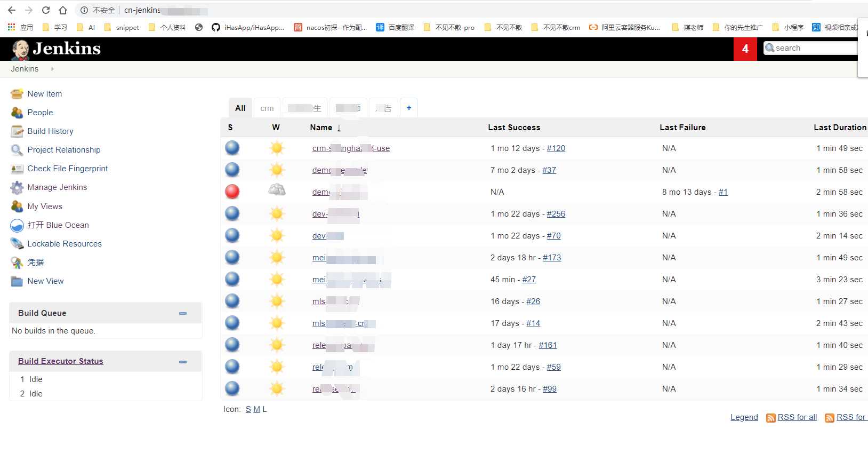Open the 百度翻译 bookmark

395,27
